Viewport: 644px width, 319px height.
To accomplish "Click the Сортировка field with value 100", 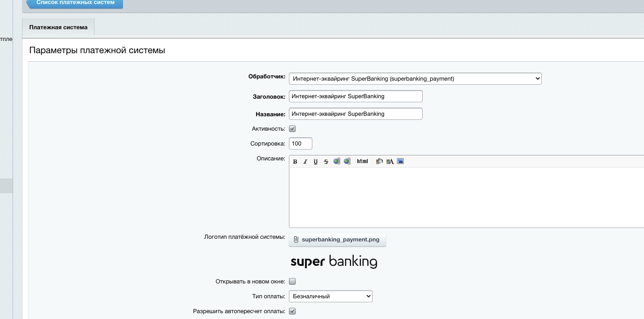I will click(301, 144).
